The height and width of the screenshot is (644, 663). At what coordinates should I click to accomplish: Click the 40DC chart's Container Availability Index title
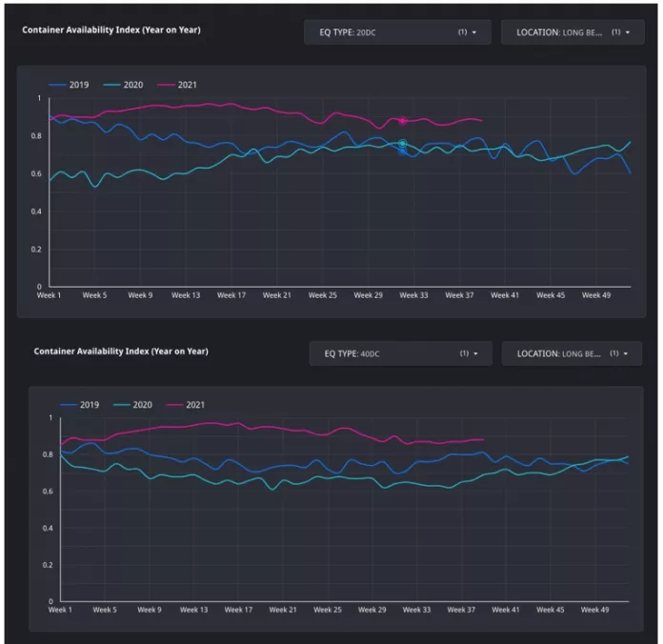tap(121, 351)
